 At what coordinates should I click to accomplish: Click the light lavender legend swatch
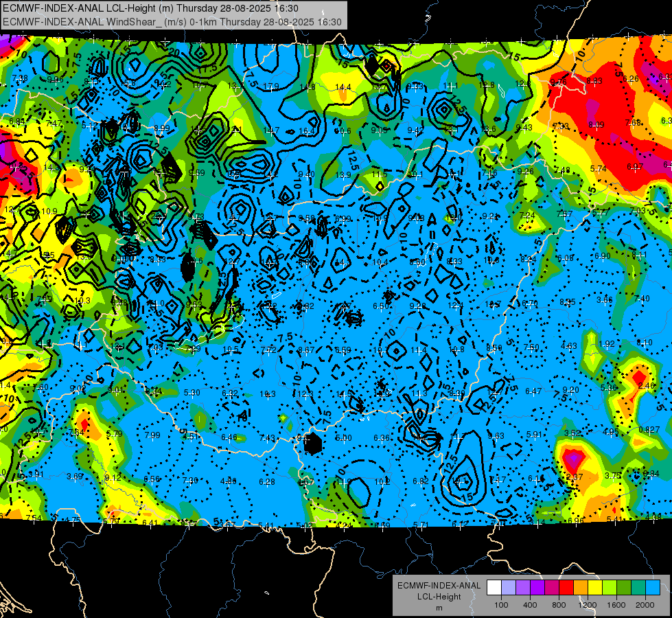[x=508, y=588]
